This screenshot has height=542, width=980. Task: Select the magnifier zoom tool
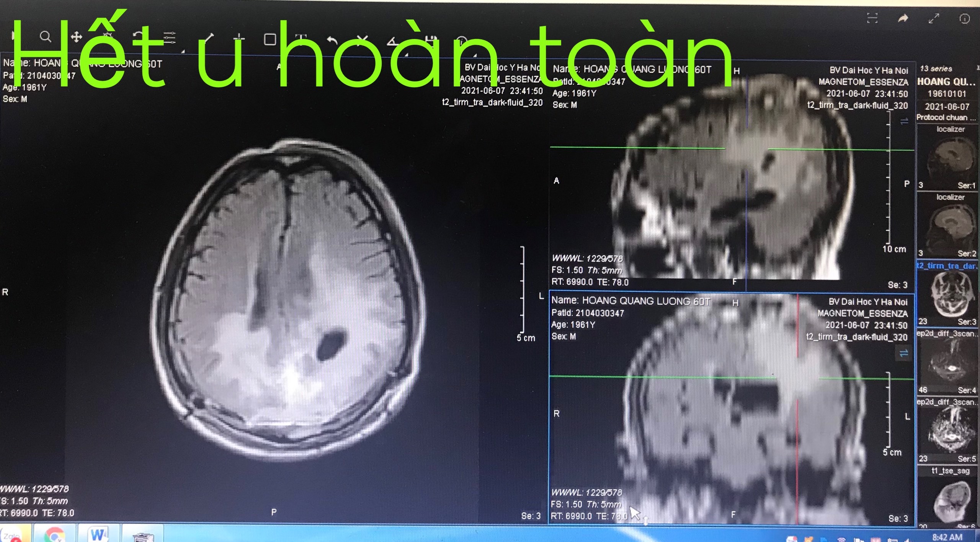(x=45, y=37)
